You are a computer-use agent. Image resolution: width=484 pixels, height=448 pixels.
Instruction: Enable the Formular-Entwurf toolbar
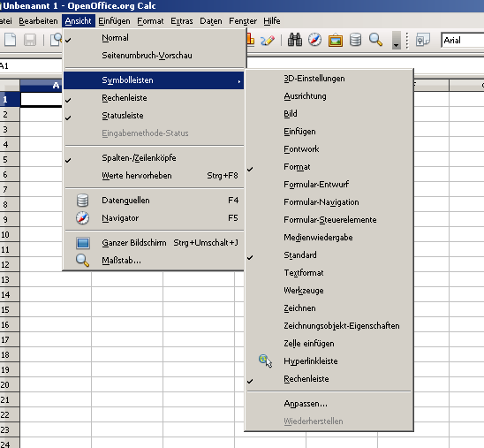[329, 185]
